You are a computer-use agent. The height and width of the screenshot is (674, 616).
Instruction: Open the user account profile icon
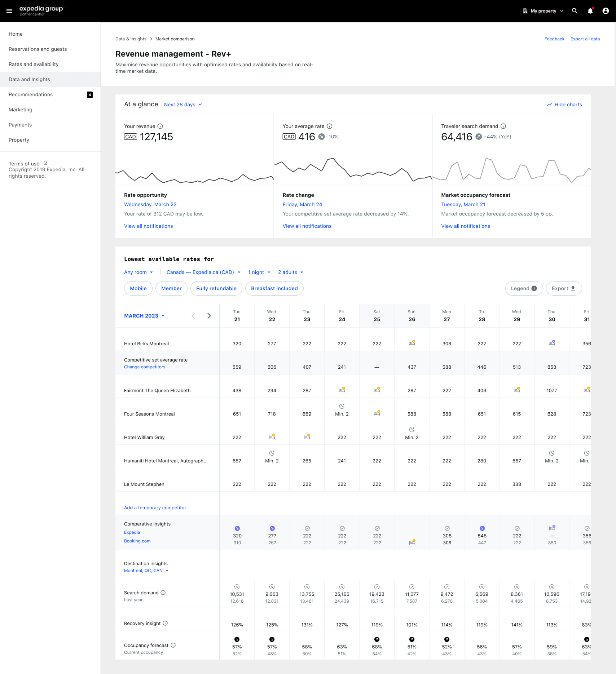click(x=606, y=11)
